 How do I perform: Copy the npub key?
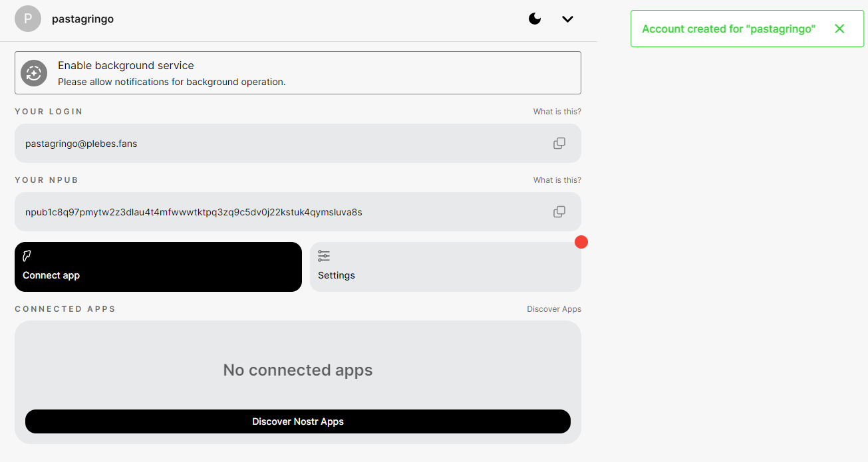(559, 211)
